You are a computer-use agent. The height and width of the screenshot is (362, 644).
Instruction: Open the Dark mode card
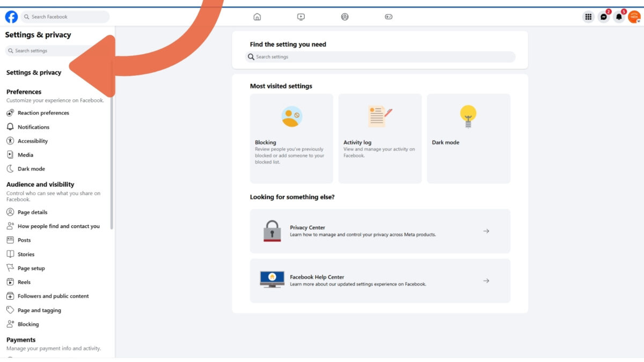point(469,139)
